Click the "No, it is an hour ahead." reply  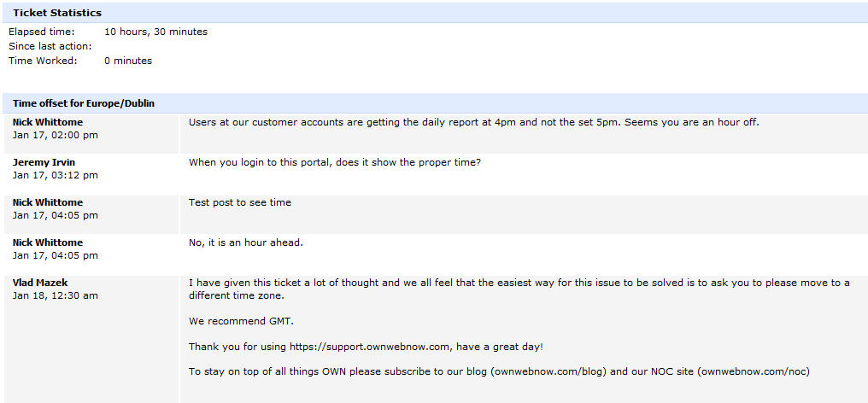coord(245,242)
